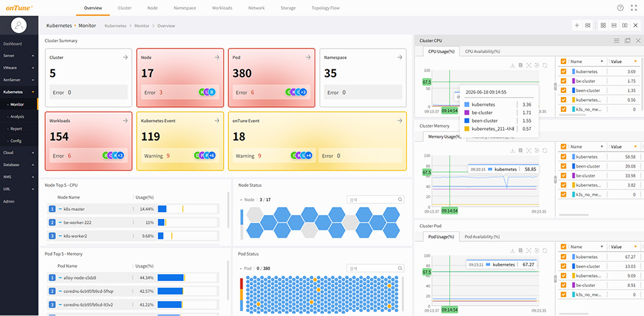Open the Workloads card arrow
Viewport: 644px width, 316px height.
125,121
